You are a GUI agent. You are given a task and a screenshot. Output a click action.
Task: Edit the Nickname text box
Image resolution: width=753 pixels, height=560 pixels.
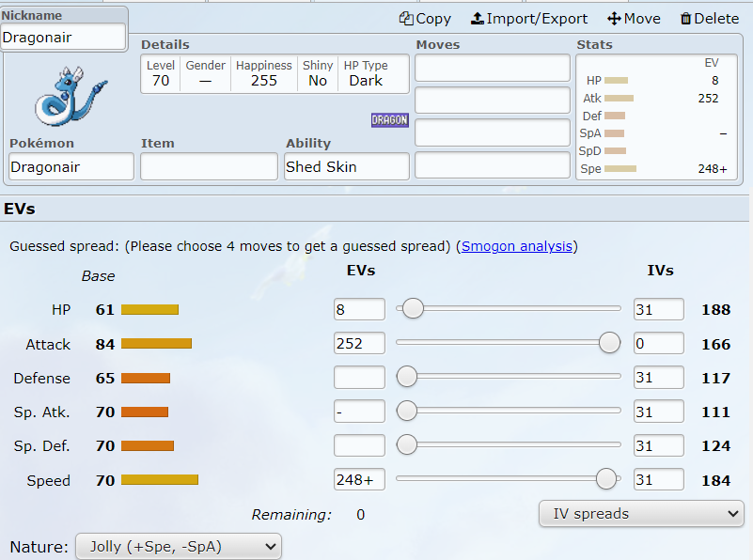click(x=64, y=38)
